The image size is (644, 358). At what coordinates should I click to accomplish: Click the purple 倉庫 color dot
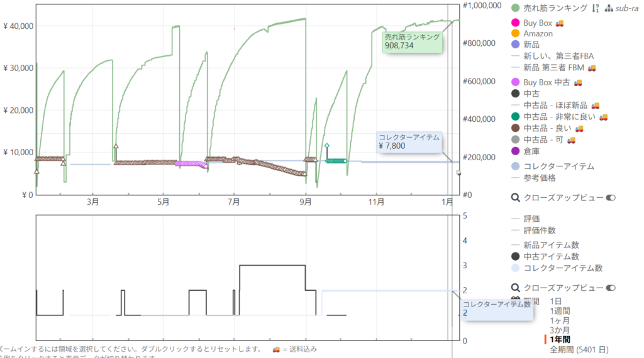(x=516, y=151)
